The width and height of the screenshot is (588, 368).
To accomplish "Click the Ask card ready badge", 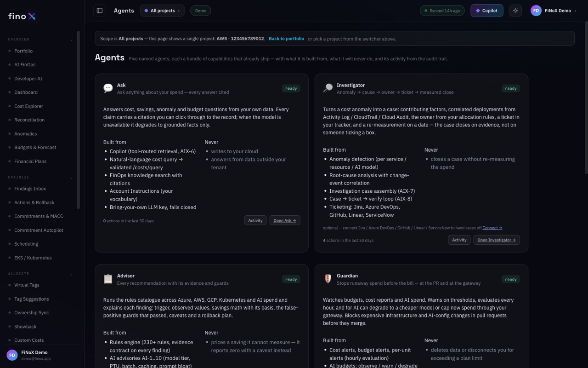I will point(291,88).
